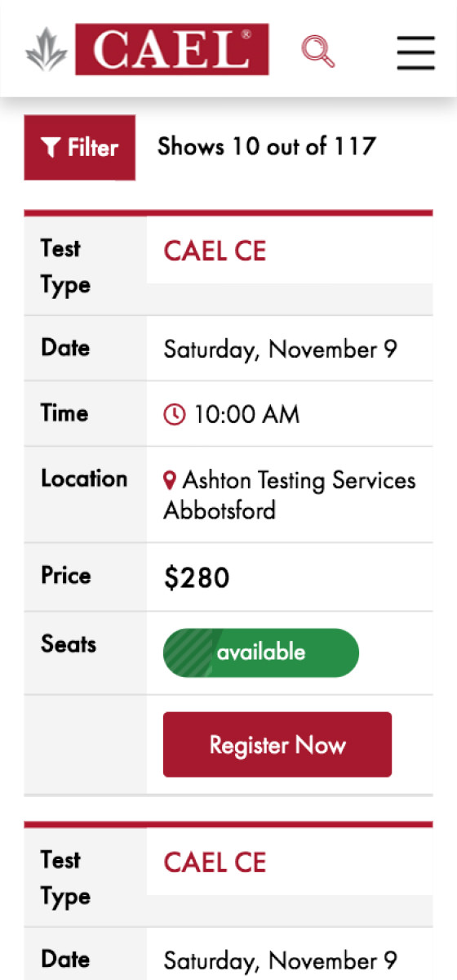Click the green seats available indicator
Viewport: 457px width, 980px height.
pyautogui.click(x=261, y=653)
